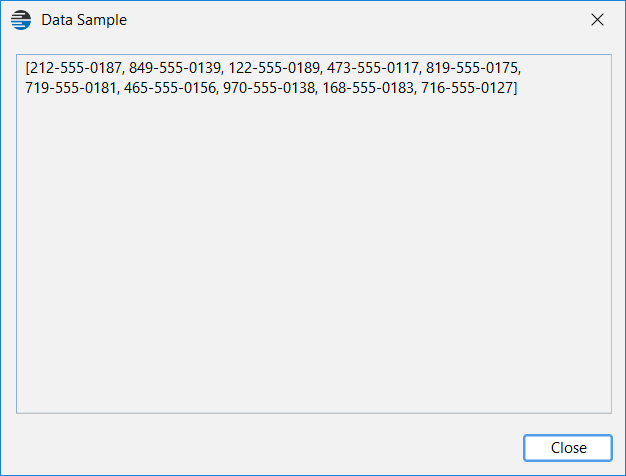Place cursor on 212-555-0187

(x=75, y=68)
